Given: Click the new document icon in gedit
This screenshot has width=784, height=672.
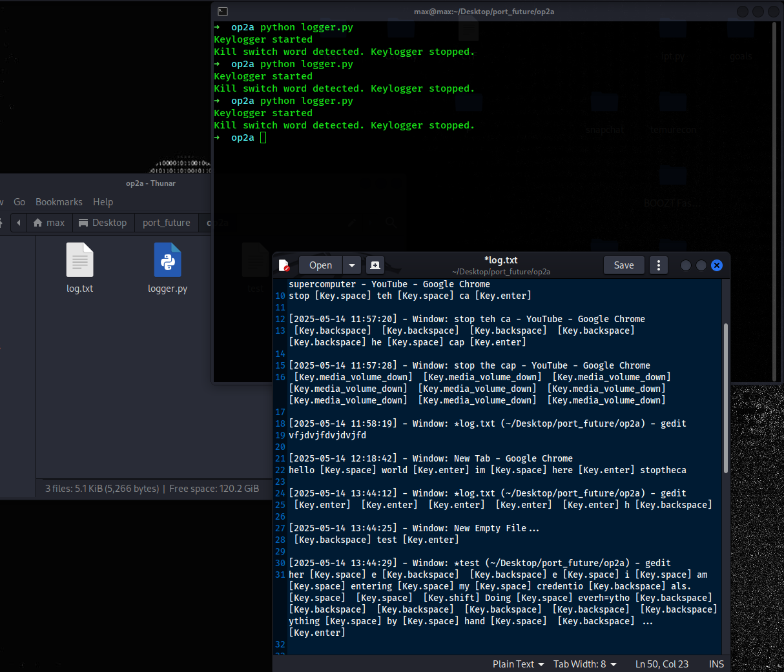Looking at the screenshot, I should click(x=375, y=265).
